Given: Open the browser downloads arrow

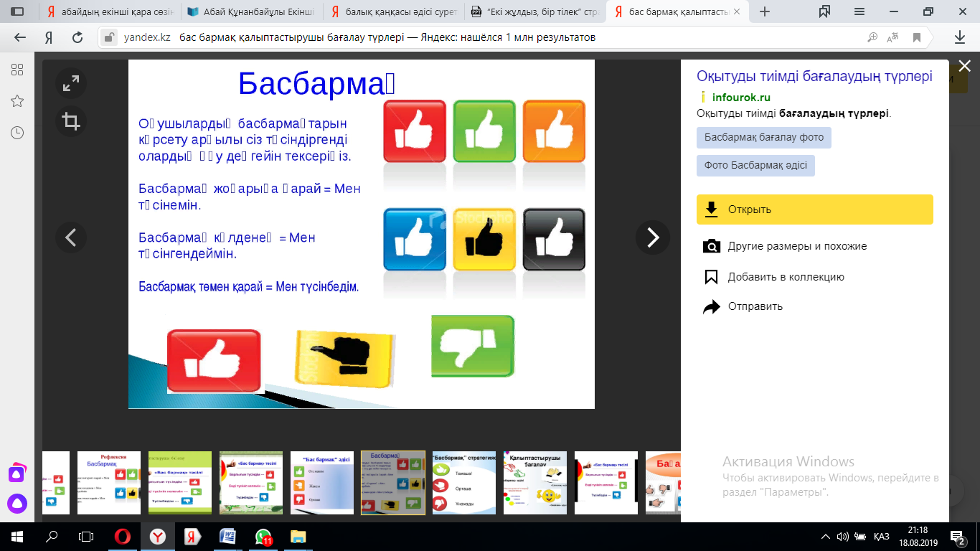Looking at the screenshot, I should click(x=960, y=37).
